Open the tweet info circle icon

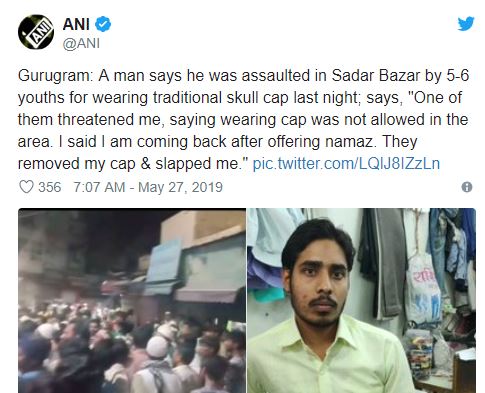coord(467,187)
